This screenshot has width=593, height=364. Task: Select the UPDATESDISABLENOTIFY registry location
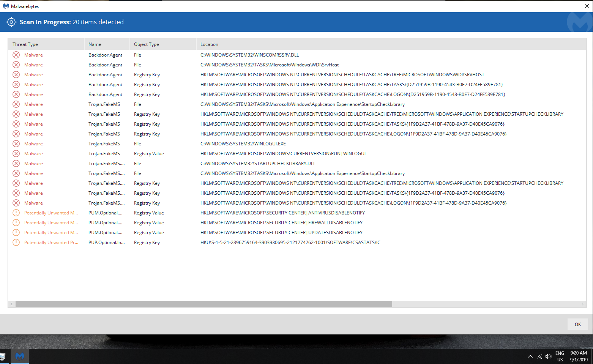(281, 233)
